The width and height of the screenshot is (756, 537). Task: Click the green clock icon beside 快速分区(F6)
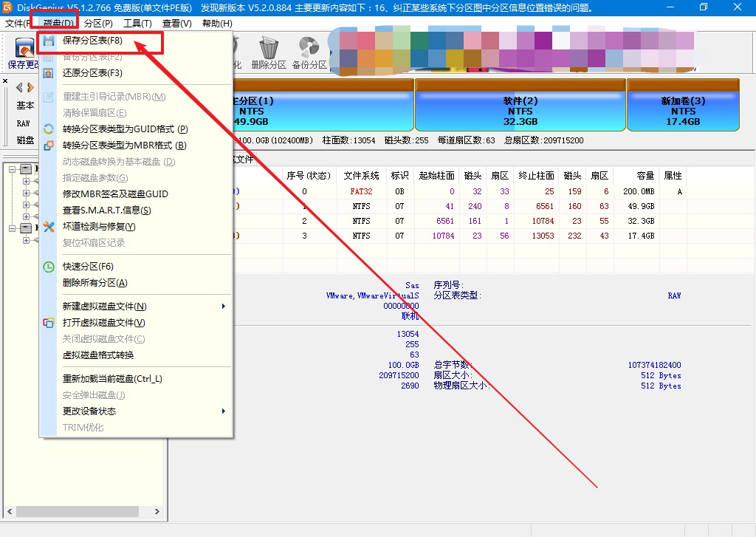tap(48, 267)
